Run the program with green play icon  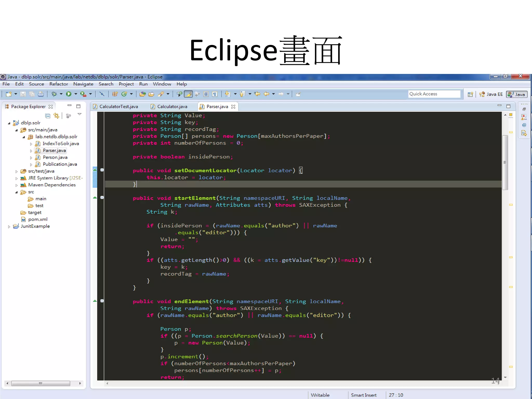coord(69,94)
